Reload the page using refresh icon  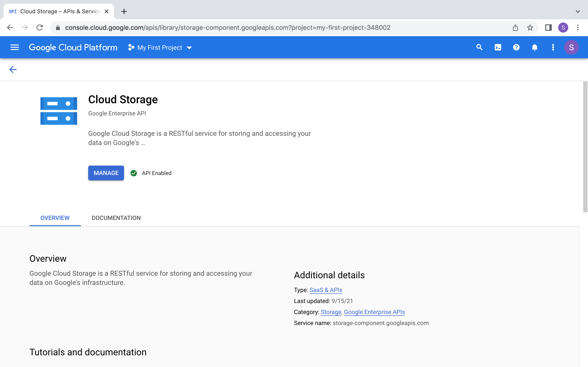pyautogui.click(x=40, y=28)
